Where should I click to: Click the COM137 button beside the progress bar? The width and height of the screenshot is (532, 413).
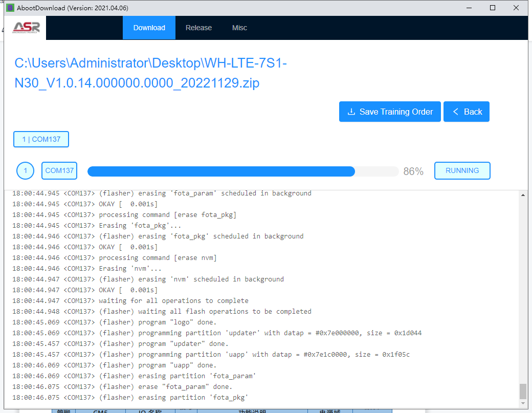click(59, 171)
